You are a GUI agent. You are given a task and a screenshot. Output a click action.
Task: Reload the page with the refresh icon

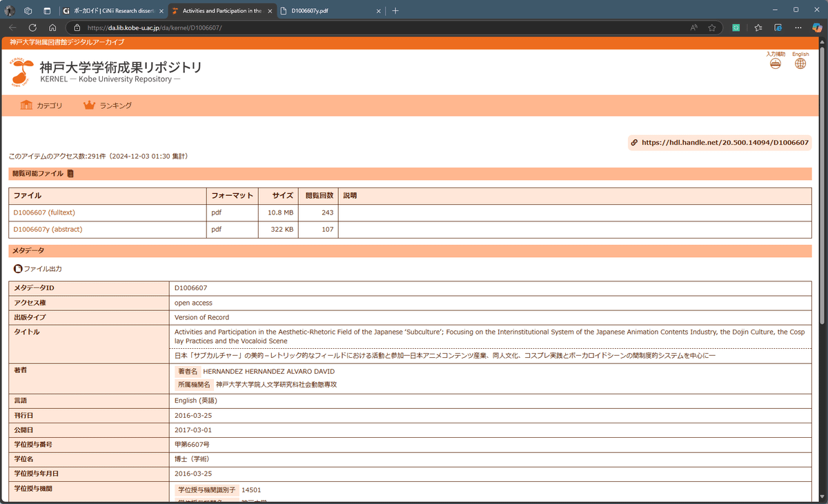[x=32, y=28]
